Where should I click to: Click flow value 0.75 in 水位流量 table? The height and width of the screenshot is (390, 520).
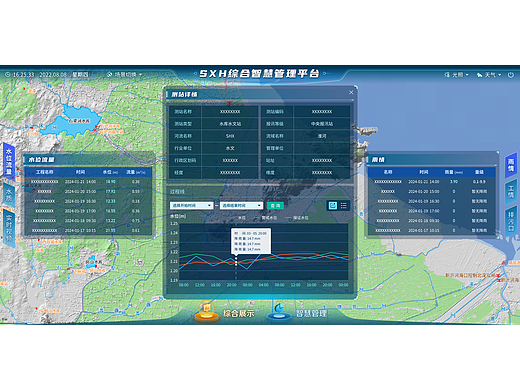[136, 221]
